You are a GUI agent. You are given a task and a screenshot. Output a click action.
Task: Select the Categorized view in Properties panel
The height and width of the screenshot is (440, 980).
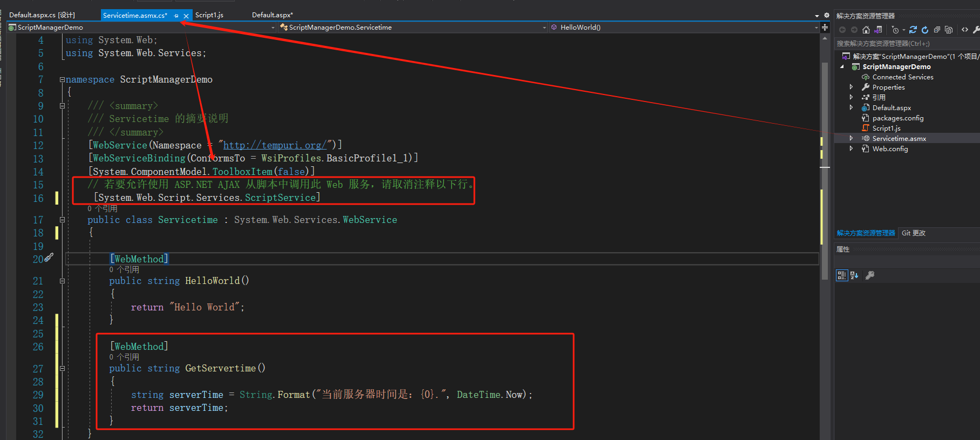click(842, 275)
